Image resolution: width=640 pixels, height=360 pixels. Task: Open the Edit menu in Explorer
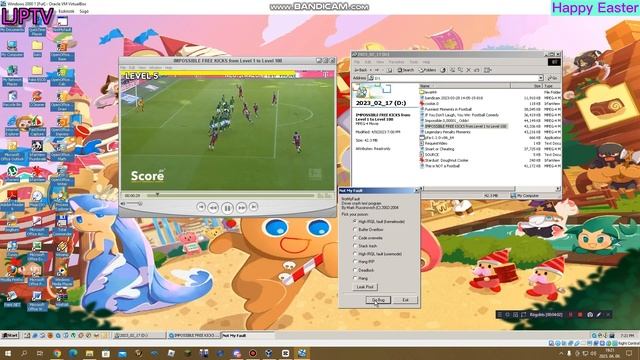[x=368, y=62]
